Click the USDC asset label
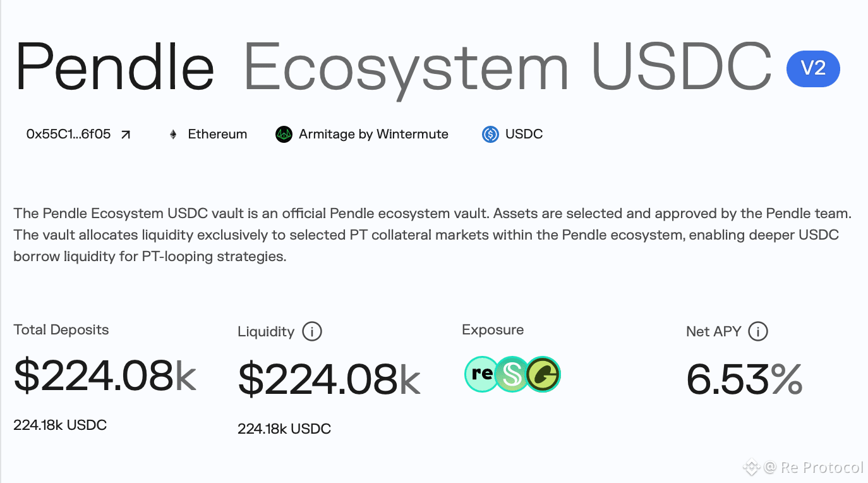This screenshot has width=868, height=483. (x=524, y=135)
